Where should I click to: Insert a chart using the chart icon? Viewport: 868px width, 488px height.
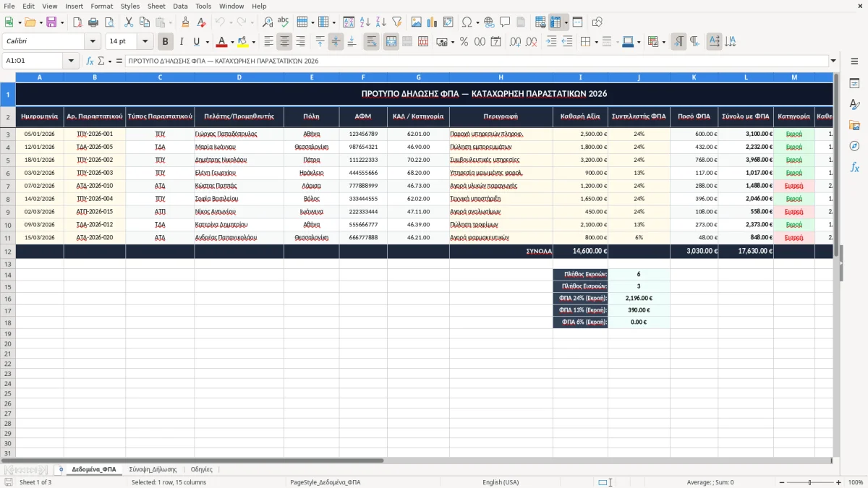coord(433,22)
